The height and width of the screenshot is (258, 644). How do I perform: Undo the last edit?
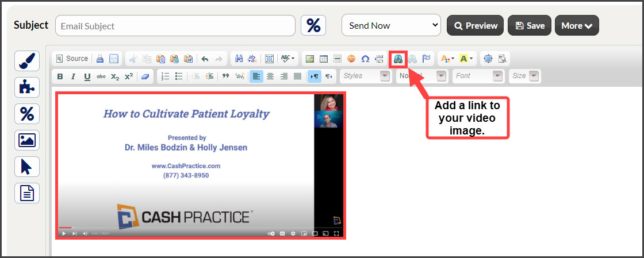(205, 59)
